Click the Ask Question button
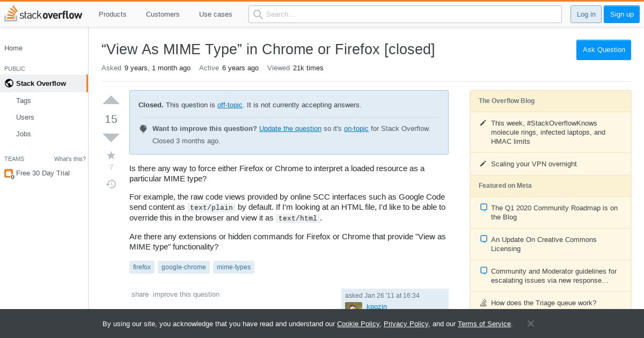 coord(604,50)
